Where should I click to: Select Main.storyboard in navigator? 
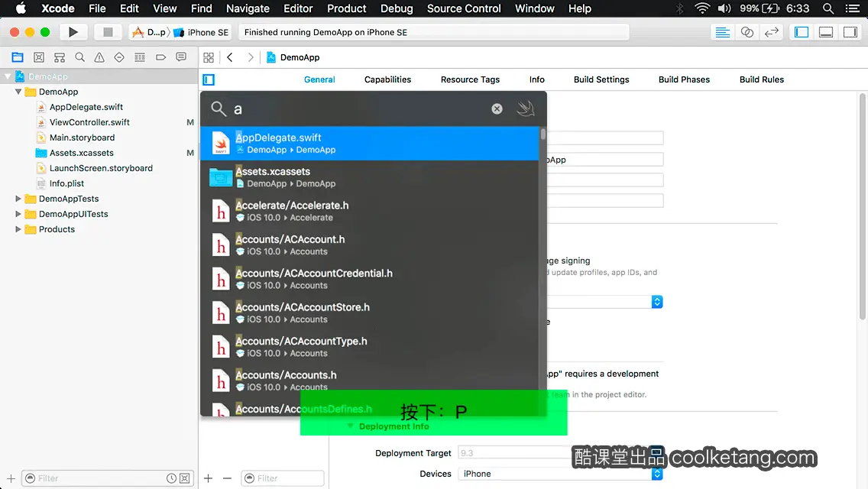click(x=82, y=138)
